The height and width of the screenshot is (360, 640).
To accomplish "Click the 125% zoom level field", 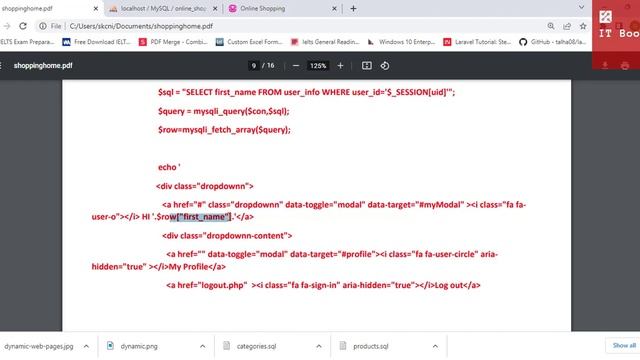I will [318, 65].
